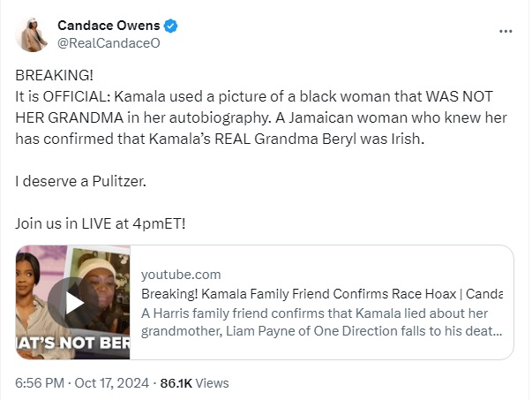Viewport: 532px width, 400px height.
Task: Click the blue verified checkmark badge
Action: (x=170, y=26)
